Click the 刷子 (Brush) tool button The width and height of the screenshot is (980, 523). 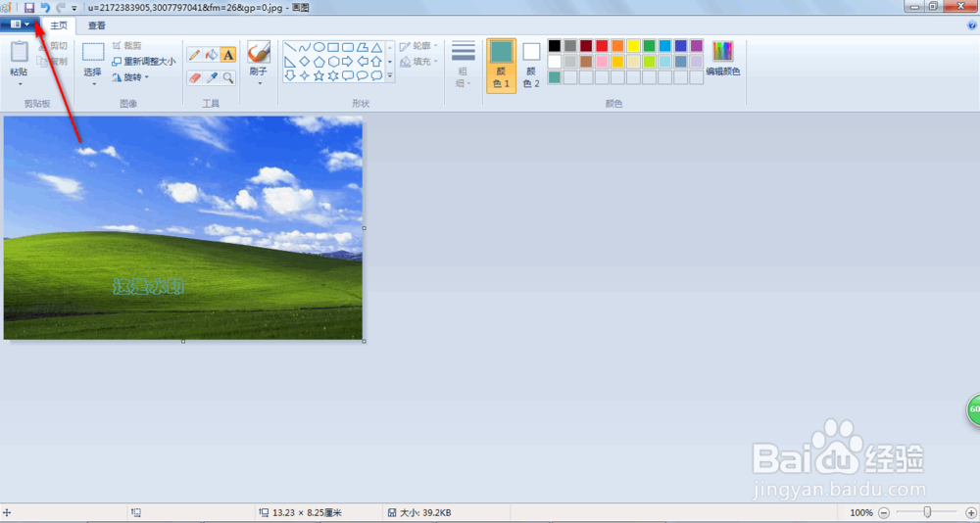(x=258, y=53)
